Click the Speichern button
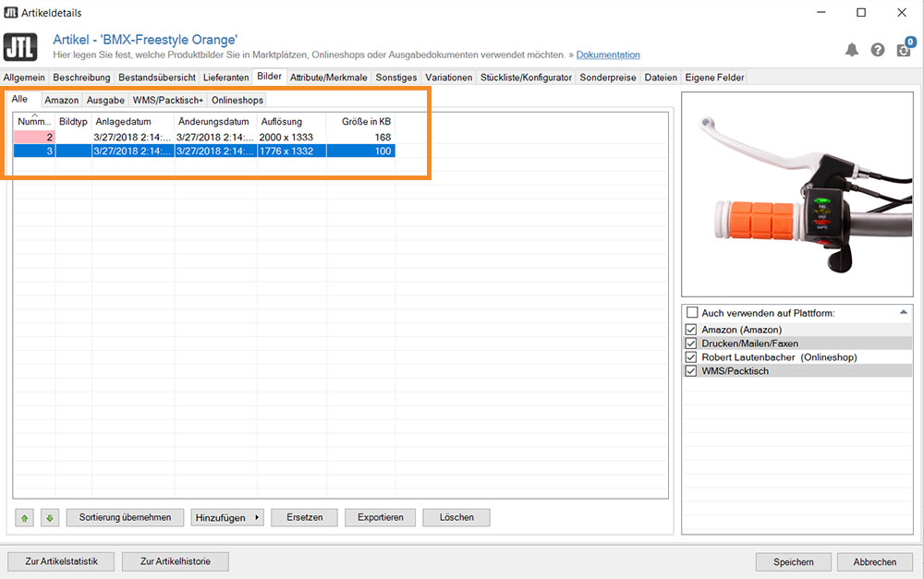This screenshot has height=579, width=924. click(793, 562)
